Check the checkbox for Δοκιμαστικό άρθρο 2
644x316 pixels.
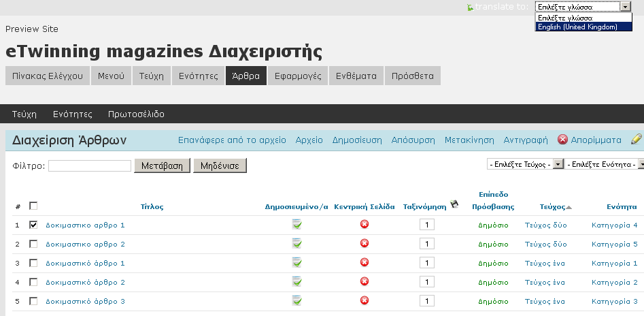click(x=34, y=282)
